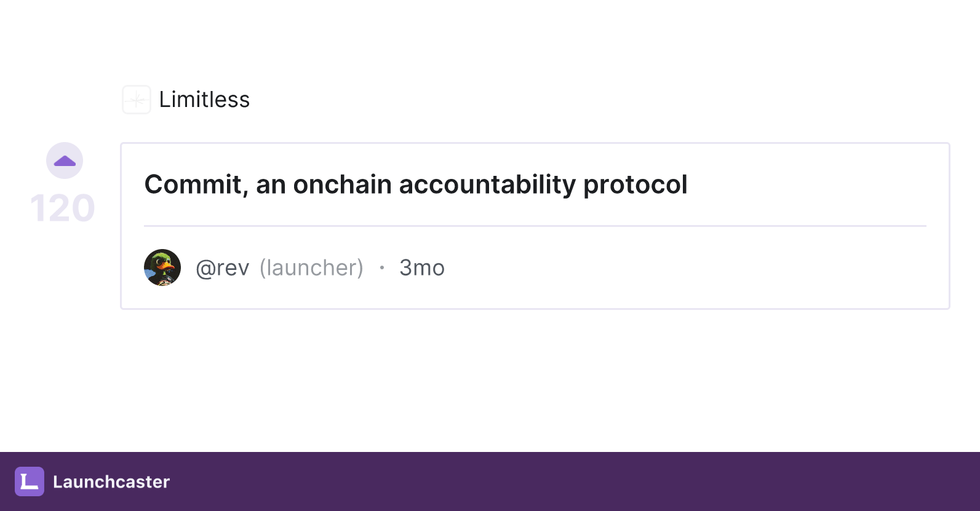Click the (launcher) role label
The width and height of the screenshot is (980, 511).
[x=311, y=268]
